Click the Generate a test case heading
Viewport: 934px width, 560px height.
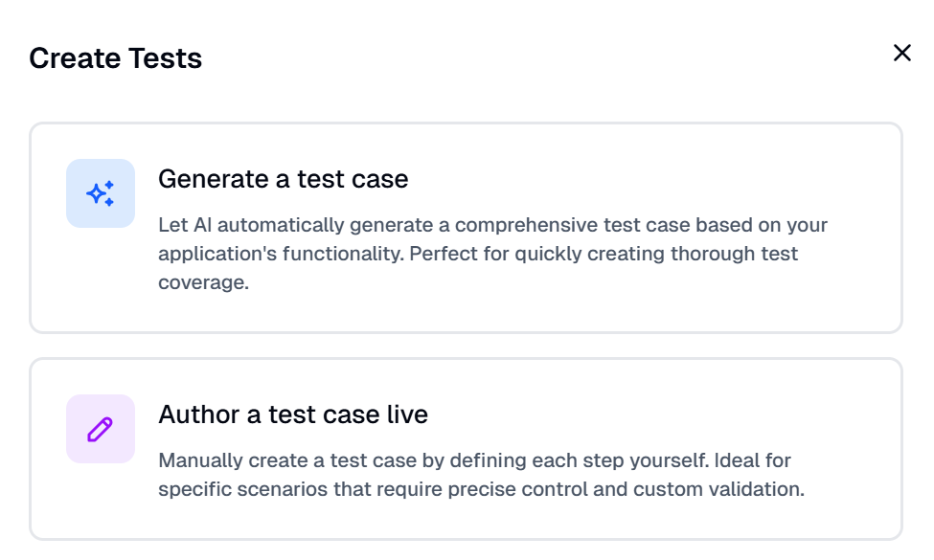click(x=284, y=179)
